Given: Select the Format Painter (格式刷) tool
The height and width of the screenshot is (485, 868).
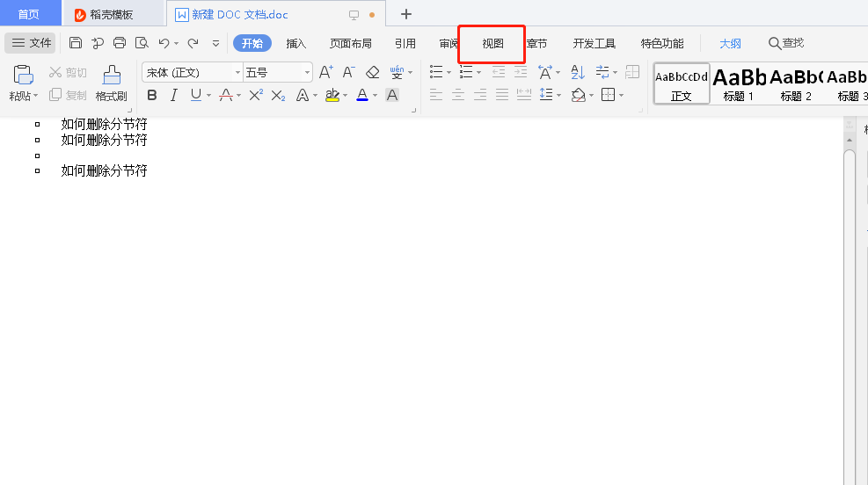Looking at the screenshot, I should 111,84.
